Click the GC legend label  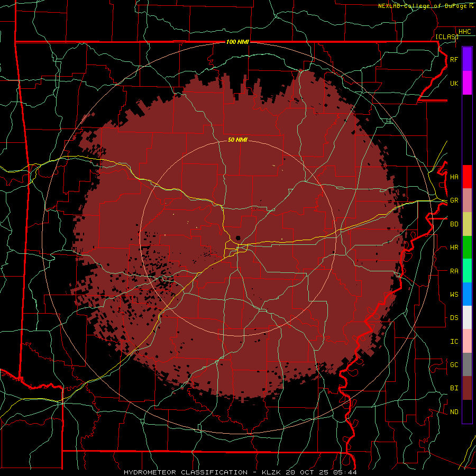point(454,364)
